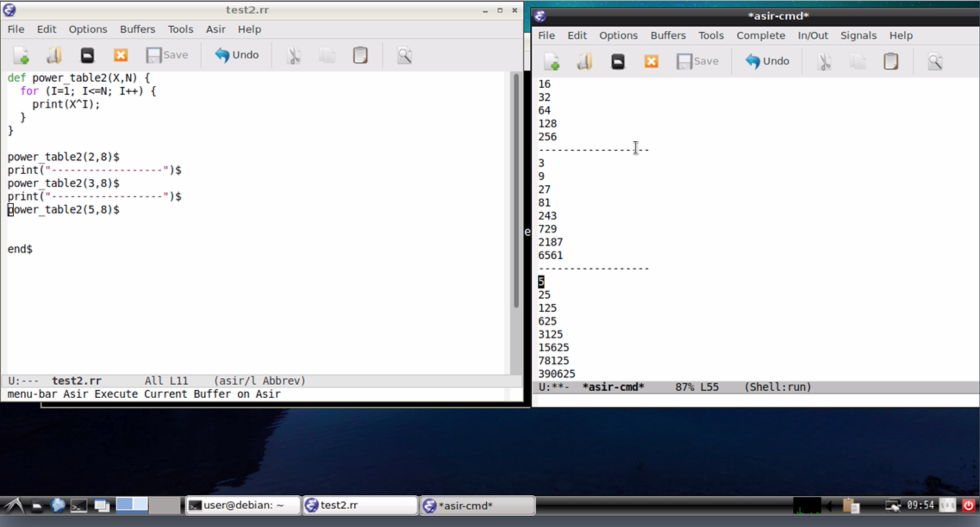Open File menu in asir-cmd window
980x527 pixels.
(x=546, y=35)
